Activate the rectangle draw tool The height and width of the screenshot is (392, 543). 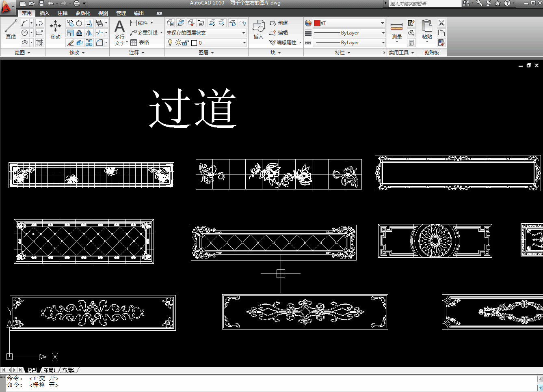pos(39,33)
